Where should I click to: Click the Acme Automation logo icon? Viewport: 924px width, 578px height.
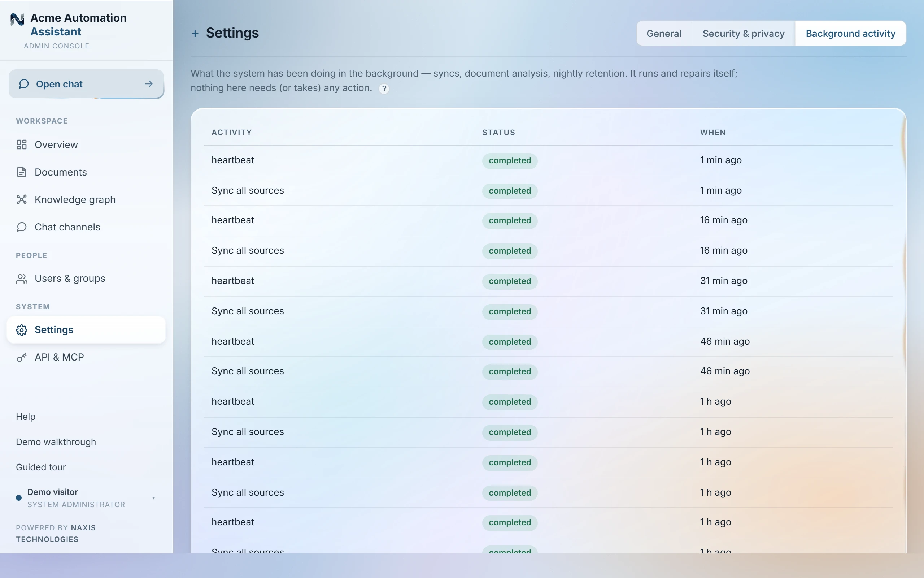coord(17,19)
